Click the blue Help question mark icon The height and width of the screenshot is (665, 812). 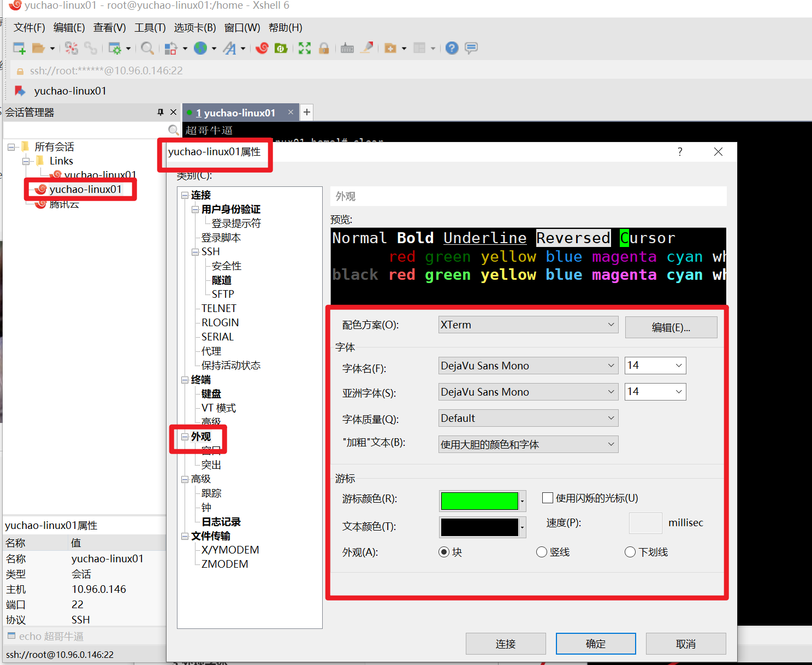pos(452,48)
